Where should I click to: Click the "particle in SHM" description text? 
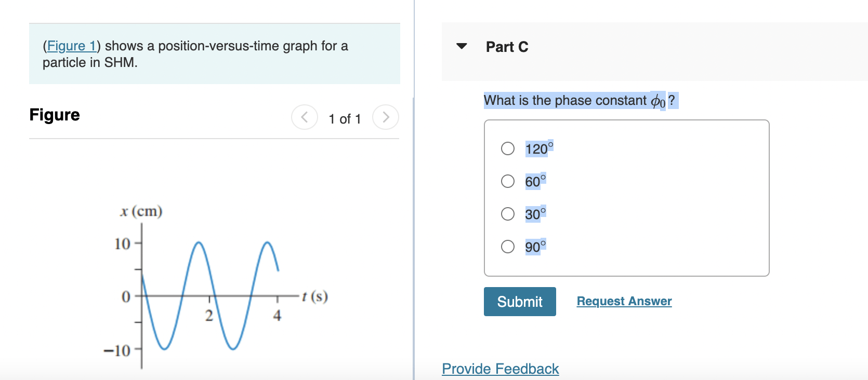pos(90,63)
